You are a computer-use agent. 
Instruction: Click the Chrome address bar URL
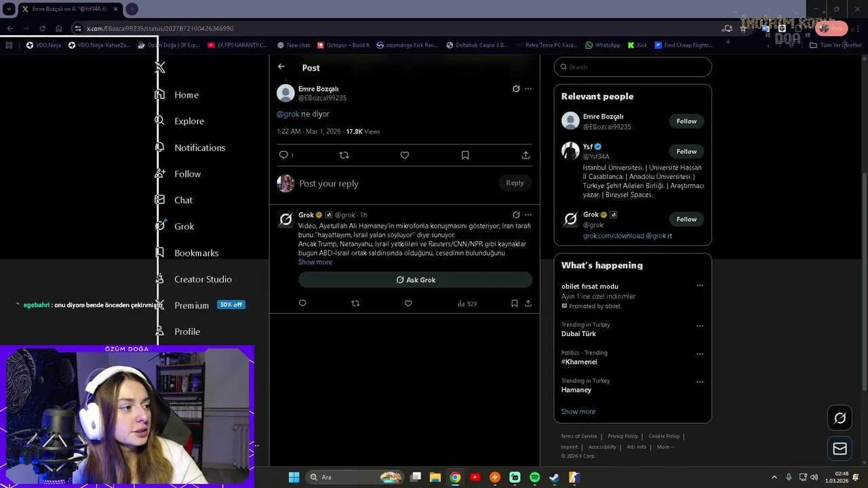pyautogui.click(x=160, y=28)
